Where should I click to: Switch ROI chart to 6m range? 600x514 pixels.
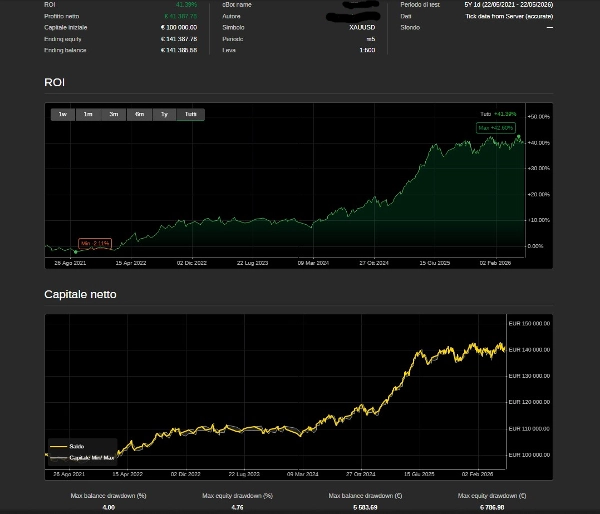(x=139, y=114)
